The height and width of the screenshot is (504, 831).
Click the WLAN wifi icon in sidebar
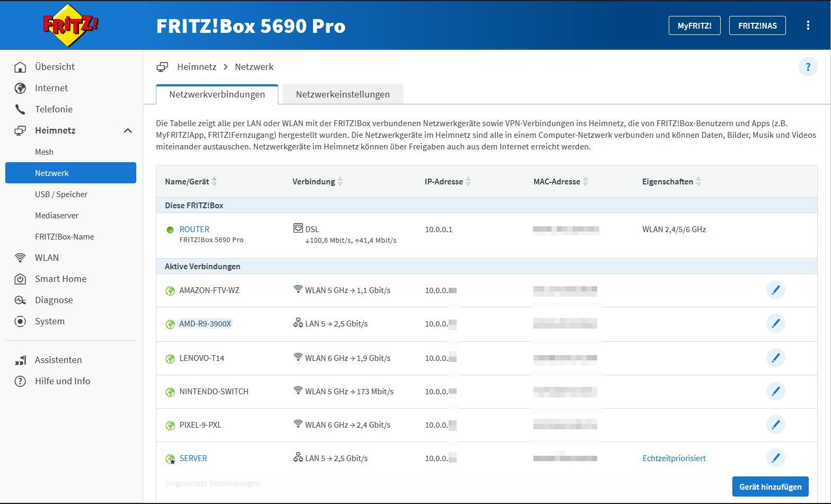(20, 258)
